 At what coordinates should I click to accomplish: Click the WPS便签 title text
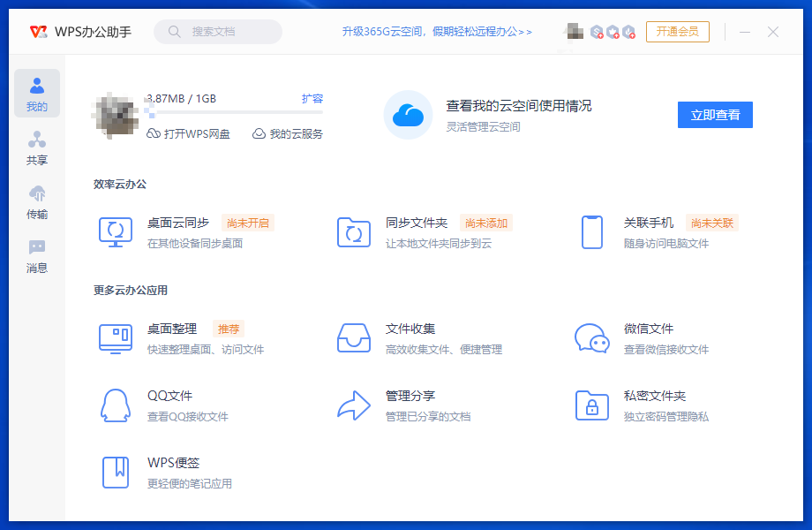tap(174, 463)
